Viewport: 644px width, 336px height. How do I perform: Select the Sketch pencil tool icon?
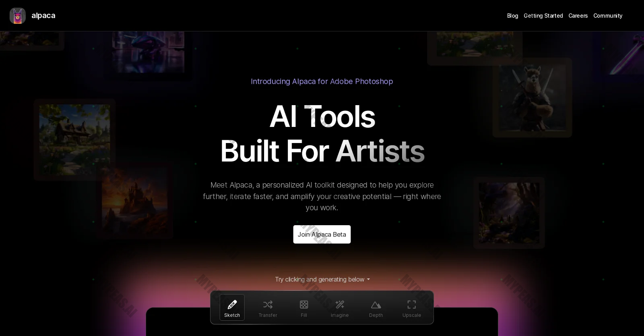click(232, 305)
